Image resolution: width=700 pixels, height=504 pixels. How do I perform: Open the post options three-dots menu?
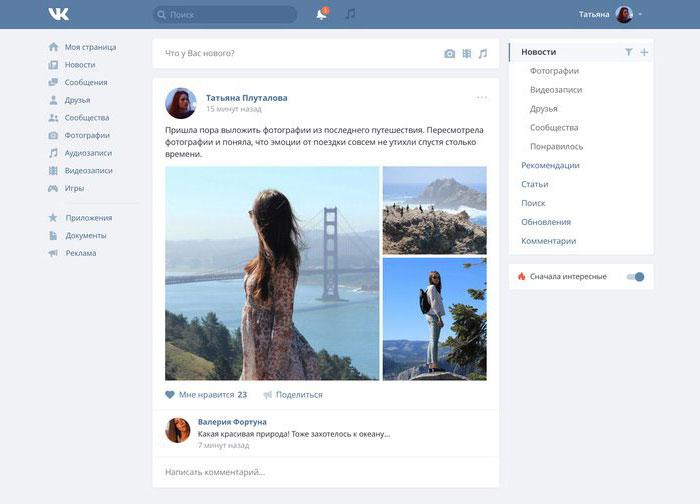point(482,98)
